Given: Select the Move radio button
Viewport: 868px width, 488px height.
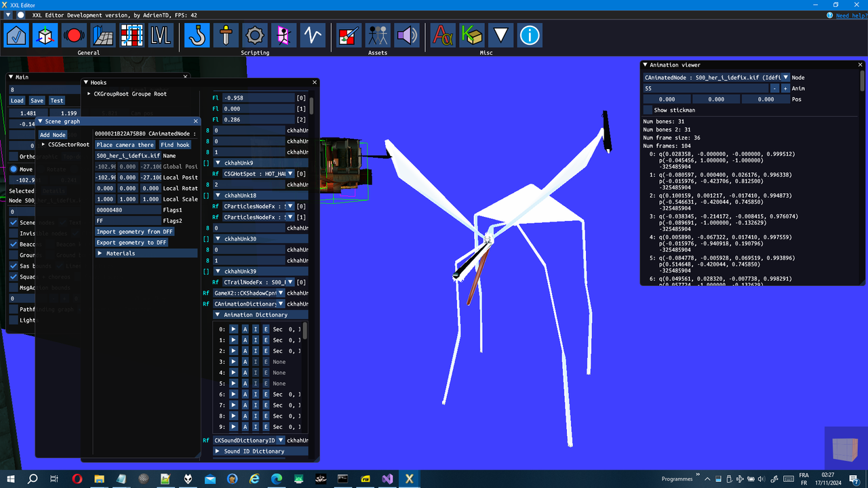Looking at the screenshot, I should pyautogui.click(x=14, y=169).
